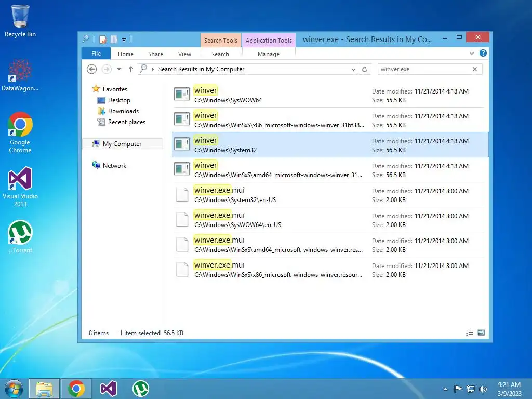The image size is (532, 399).
Task: Click the search window system icon in title bar
Action: point(86,39)
